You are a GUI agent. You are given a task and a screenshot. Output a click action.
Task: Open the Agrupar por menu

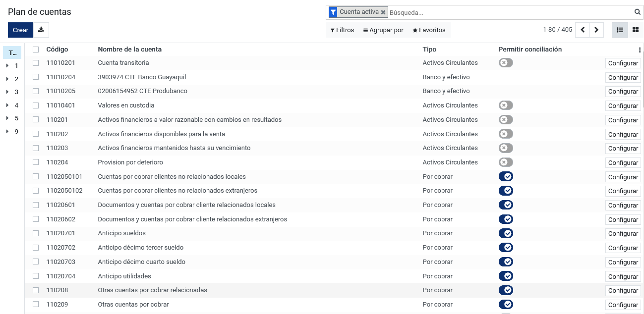coord(383,30)
